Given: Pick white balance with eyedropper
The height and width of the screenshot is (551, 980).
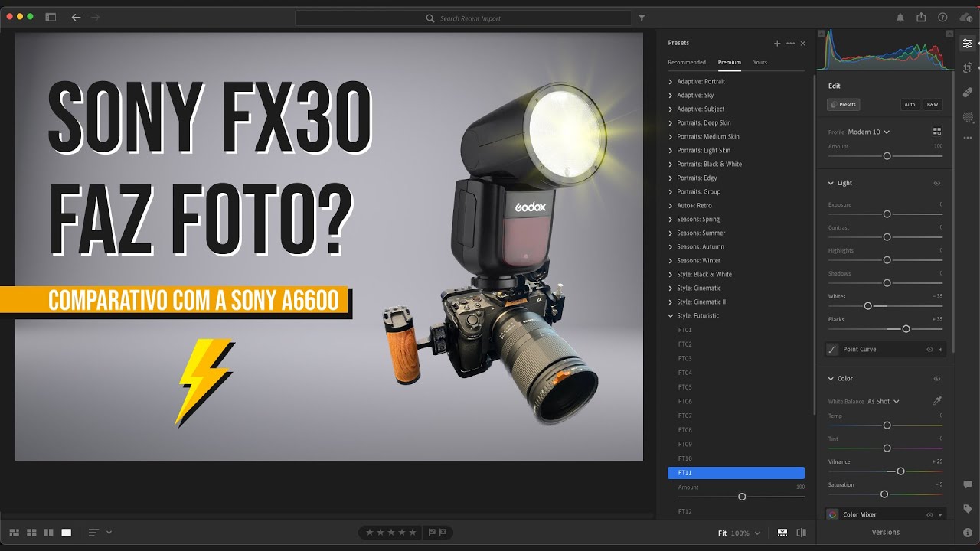Looking at the screenshot, I should 936,401.
